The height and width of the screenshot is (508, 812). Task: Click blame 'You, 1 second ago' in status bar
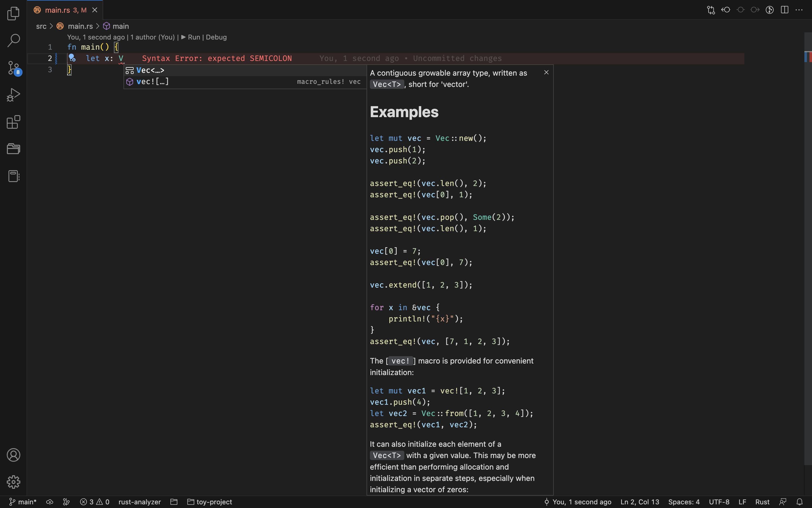(577, 502)
